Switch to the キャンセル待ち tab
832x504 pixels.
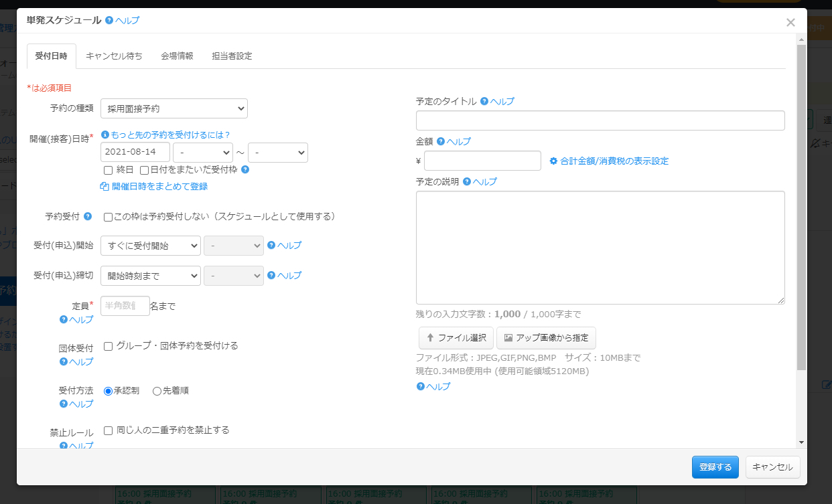[x=114, y=56]
